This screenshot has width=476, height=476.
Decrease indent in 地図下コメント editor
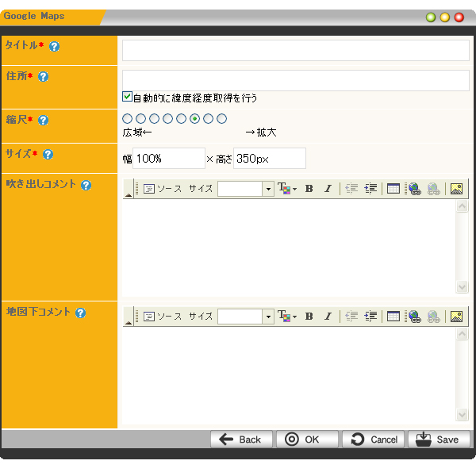[351, 317]
